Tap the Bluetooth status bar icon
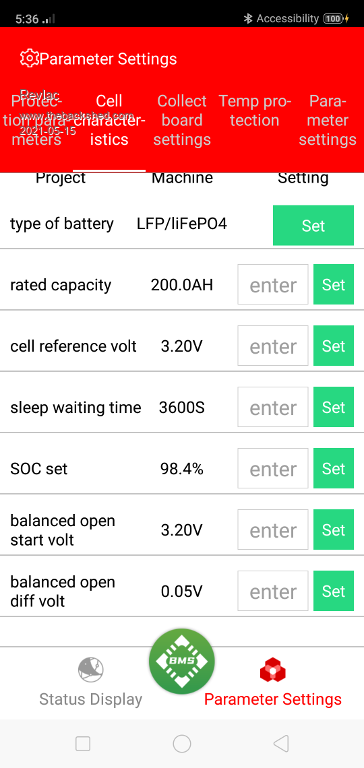The width and height of the screenshot is (364, 768). (248, 19)
